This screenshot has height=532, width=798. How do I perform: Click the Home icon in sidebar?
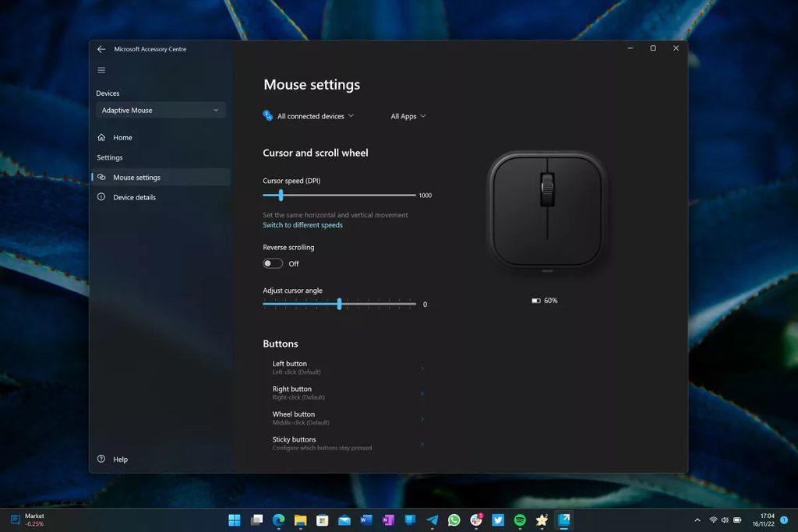(x=101, y=138)
